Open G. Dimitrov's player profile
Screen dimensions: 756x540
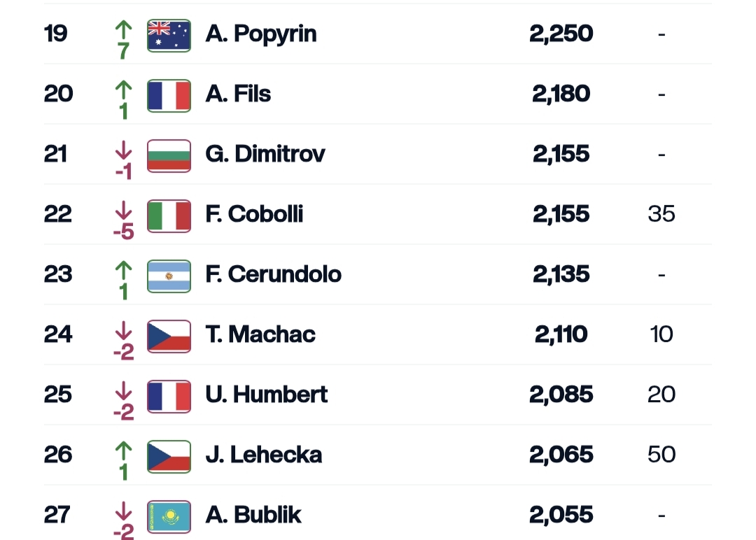[265, 155]
